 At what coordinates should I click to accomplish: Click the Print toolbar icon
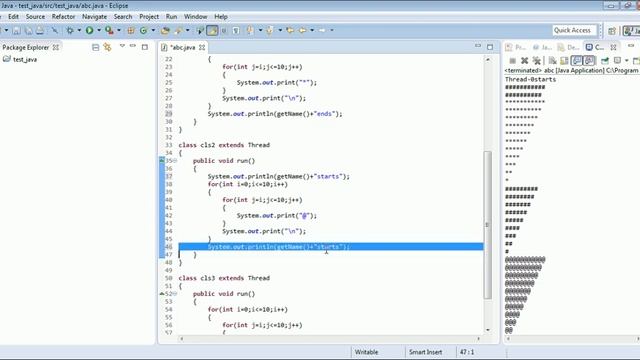coord(40,31)
